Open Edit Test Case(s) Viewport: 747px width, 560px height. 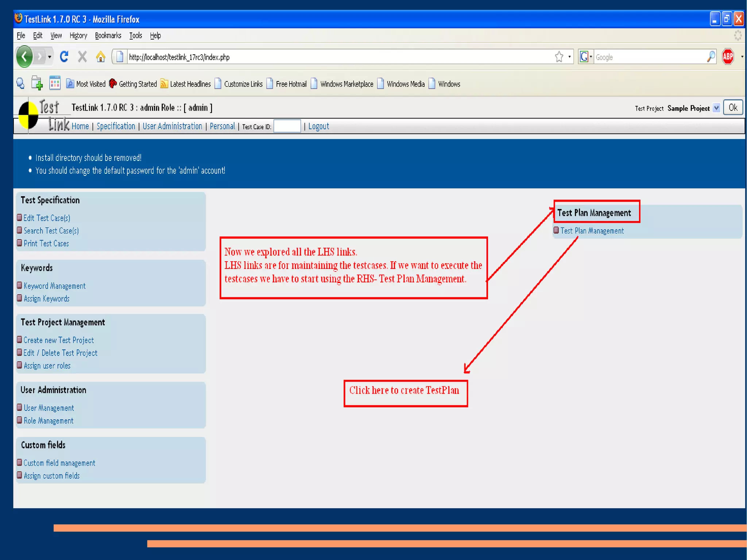point(47,218)
